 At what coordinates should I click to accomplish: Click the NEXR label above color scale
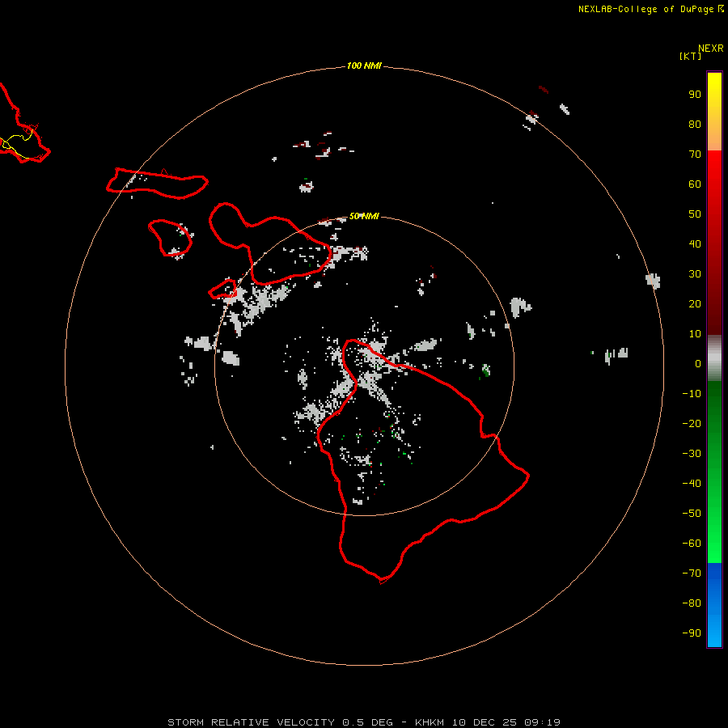pos(711,49)
